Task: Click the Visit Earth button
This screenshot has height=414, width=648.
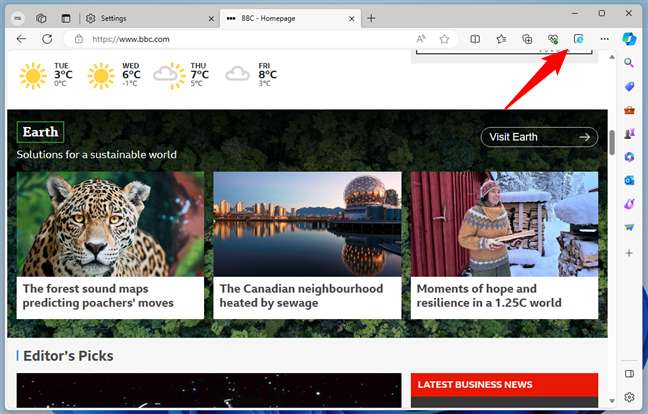Action: click(539, 137)
